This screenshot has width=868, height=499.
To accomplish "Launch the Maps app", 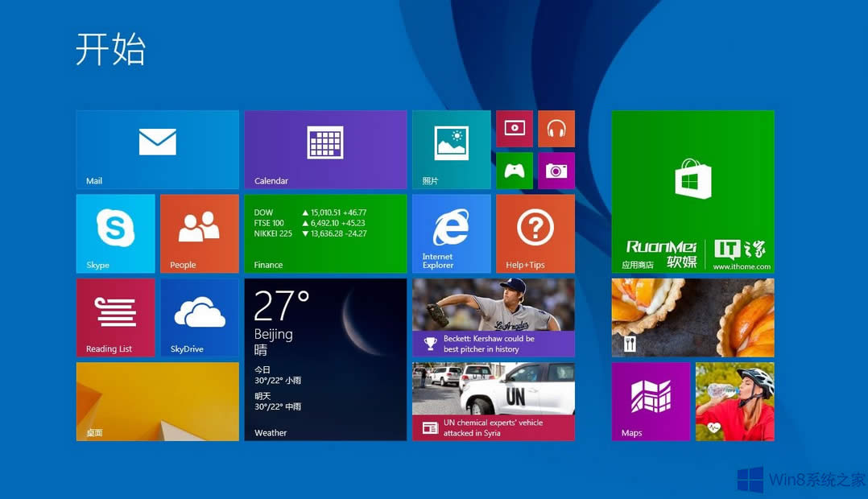I will (x=651, y=401).
